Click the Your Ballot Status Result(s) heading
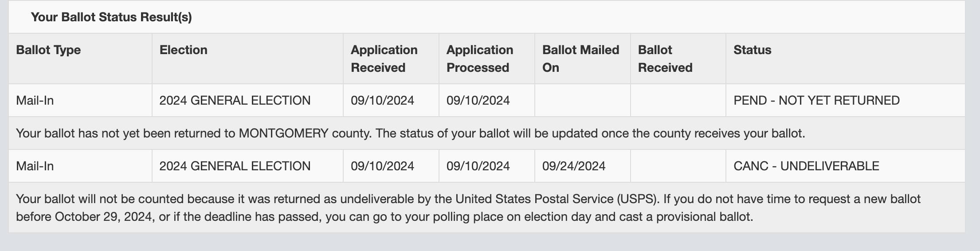The image size is (980, 251). (x=111, y=17)
